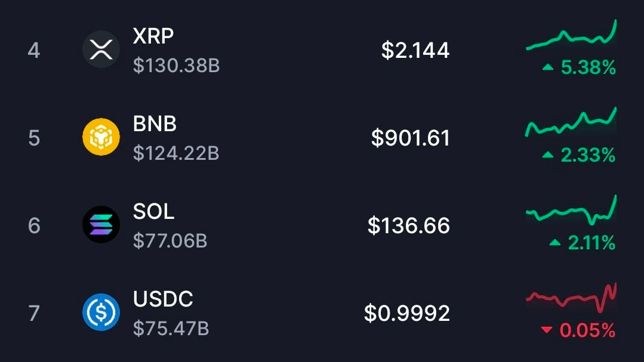Click the SOL market cap $77.06B
644x362 pixels.
pos(170,241)
